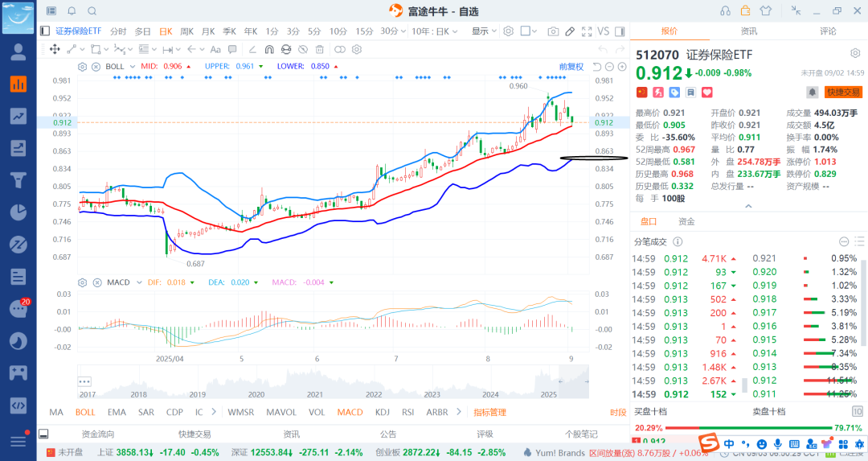
Task: Toggle the magnet snap drawing tool
Action: [x=269, y=49]
